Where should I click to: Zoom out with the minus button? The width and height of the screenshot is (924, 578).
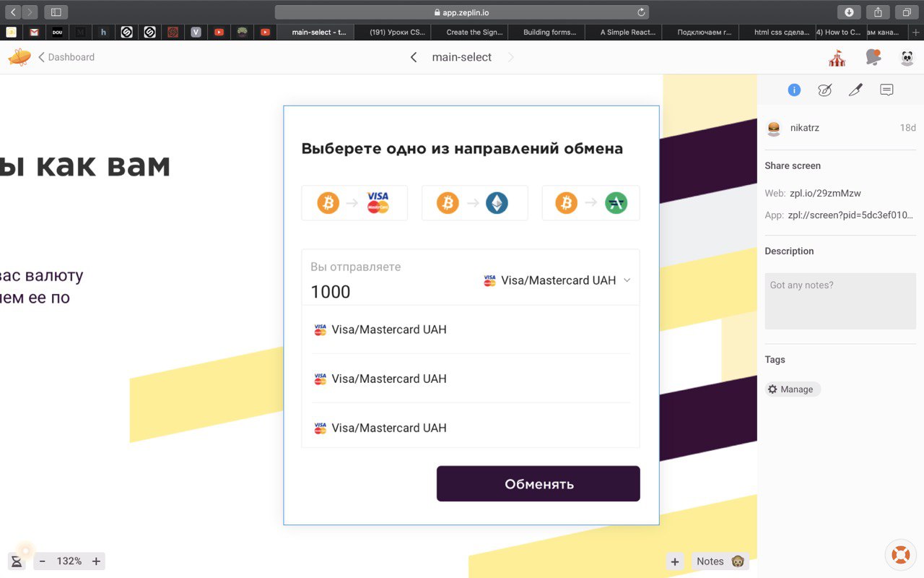tap(43, 561)
